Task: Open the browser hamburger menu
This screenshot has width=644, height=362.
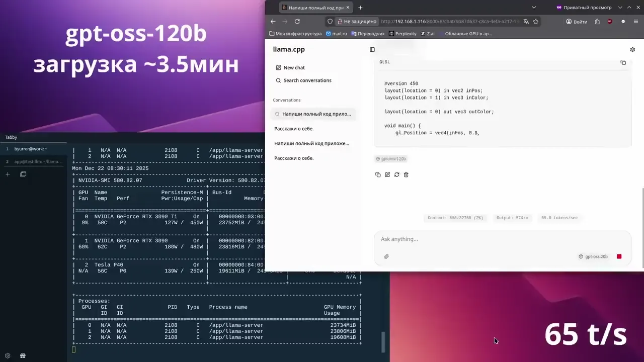Action: point(636,22)
